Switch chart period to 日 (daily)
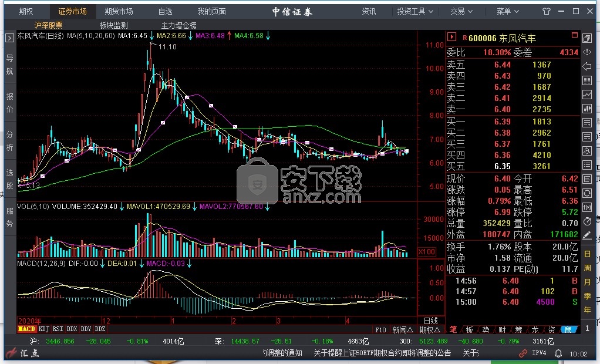This screenshot has height=364, width=600. point(587,254)
